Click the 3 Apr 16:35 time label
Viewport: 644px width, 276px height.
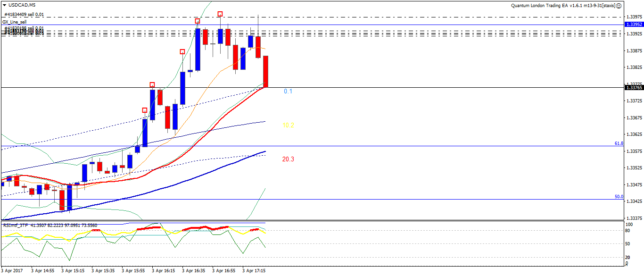(193, 271)
